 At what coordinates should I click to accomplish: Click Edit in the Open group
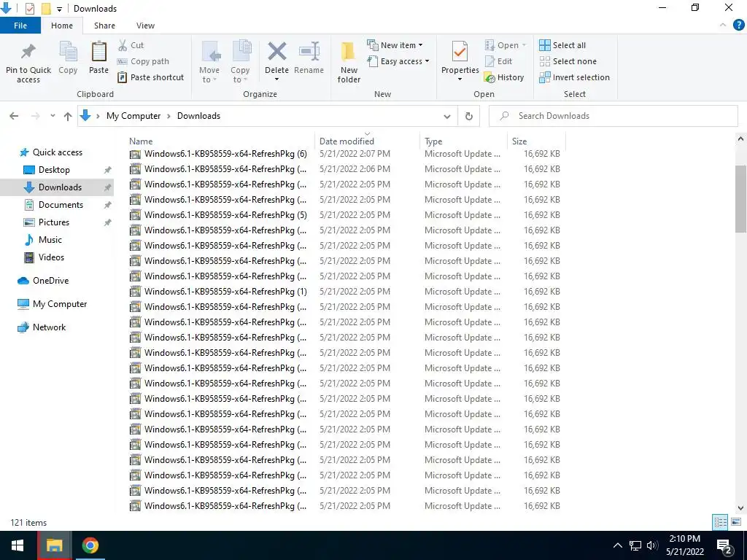click(499, 61)
